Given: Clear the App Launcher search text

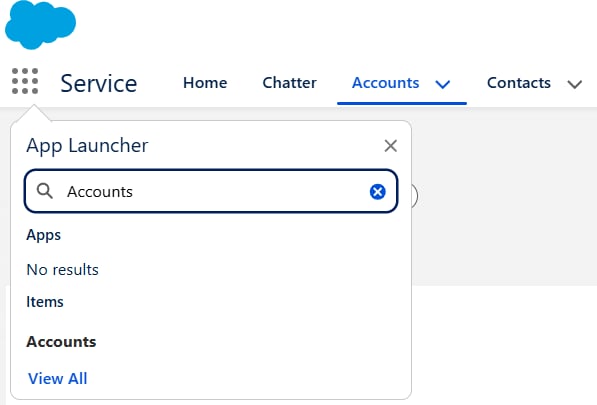Looking at the screenshot, I should (x=378, y=191).
